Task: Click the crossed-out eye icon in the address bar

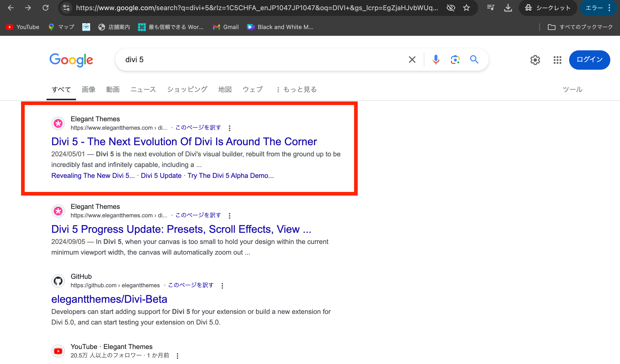Action: click(x=451, y=8)
